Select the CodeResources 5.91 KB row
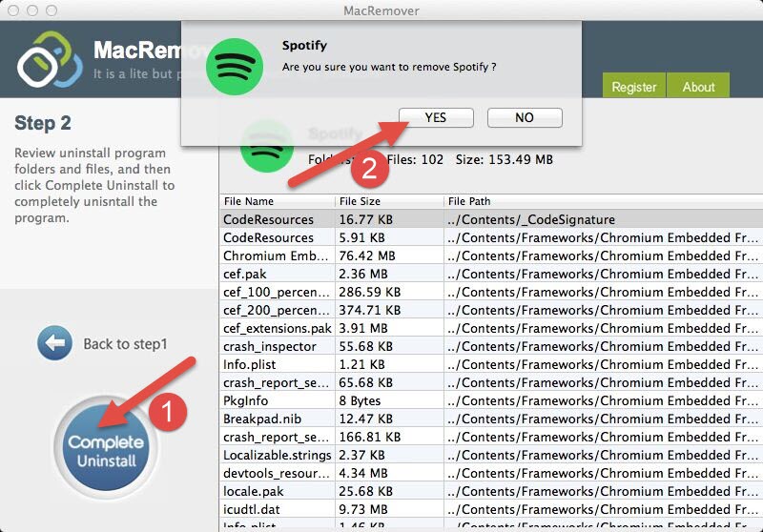Image resolution: width=763 pixels, height=532 pixels. click(491, 237)
